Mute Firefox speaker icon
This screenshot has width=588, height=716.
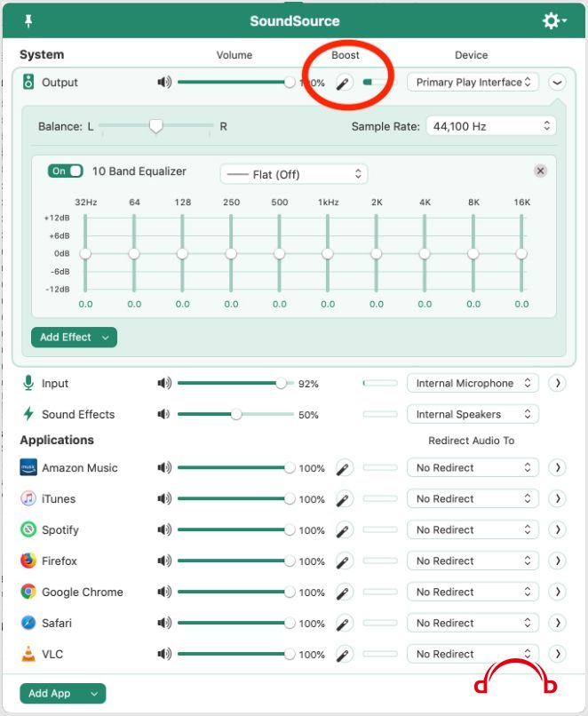tap(164, 561)
